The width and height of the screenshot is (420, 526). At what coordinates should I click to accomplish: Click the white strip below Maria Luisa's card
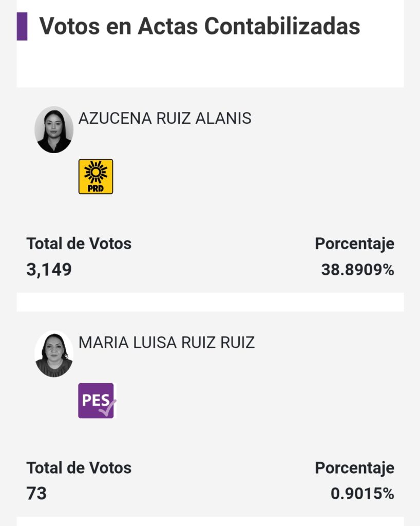tap(210, 522)
